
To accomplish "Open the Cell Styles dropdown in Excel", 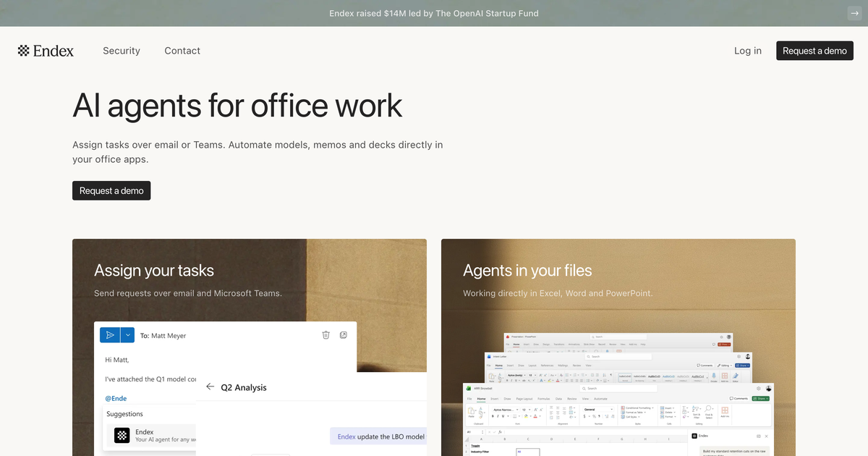I will click(x=631, y=417).
